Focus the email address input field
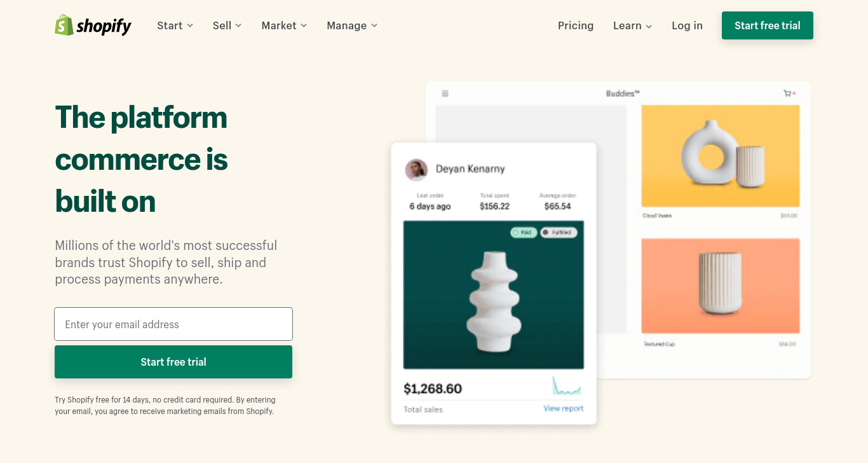The width and height of the screenshot is (868, 463). pyautogui.click(x=173, y=324)
